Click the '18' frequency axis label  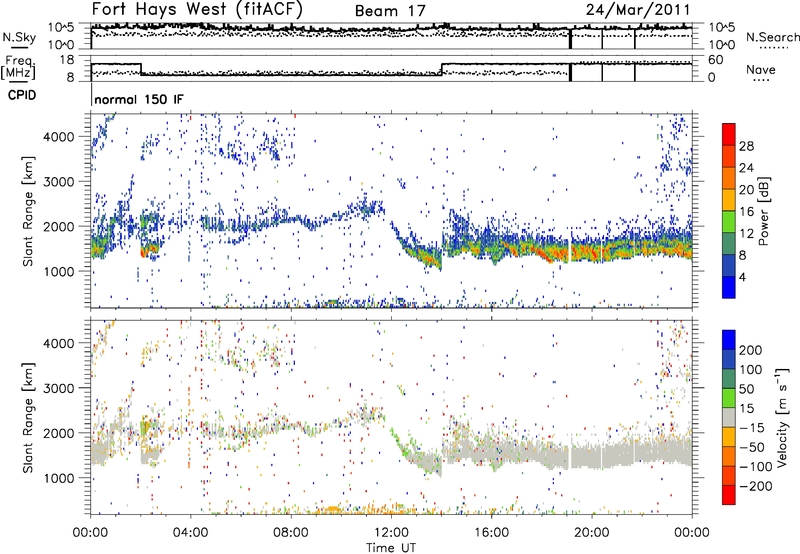pyautogui.click(x=67, y=60)
